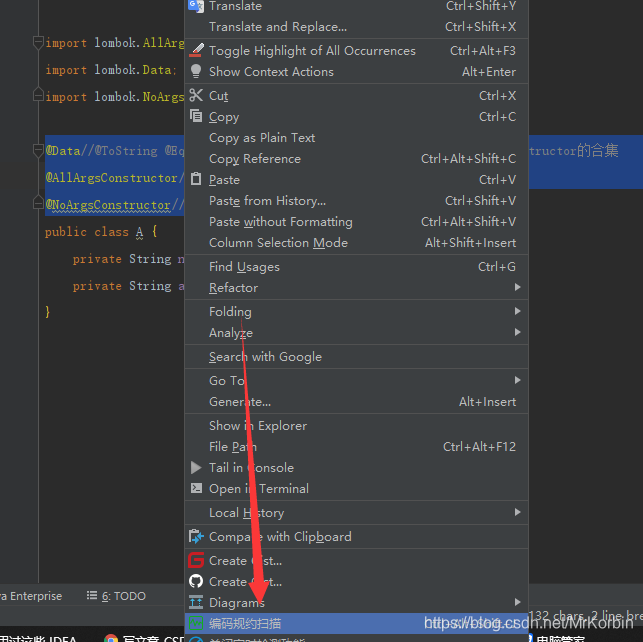Select Toggle Highlight of All Occurrences
The width and height of the screenshot is (643, 642).
(x=356, y=50)
